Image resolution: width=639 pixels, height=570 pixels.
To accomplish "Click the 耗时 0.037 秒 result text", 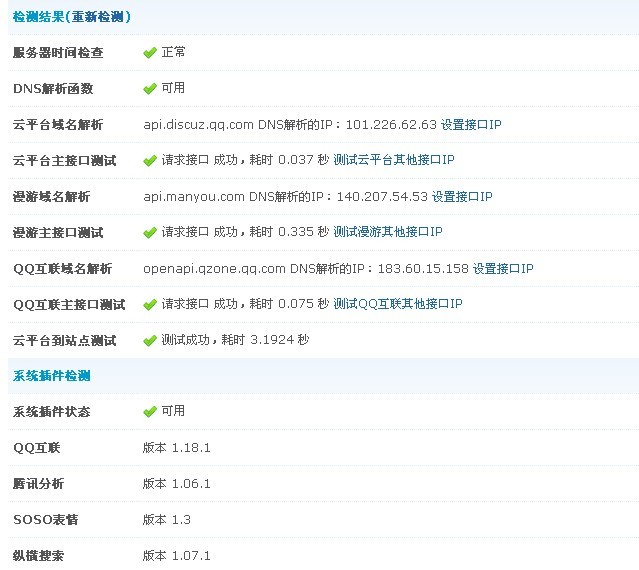I will point(289,160).
